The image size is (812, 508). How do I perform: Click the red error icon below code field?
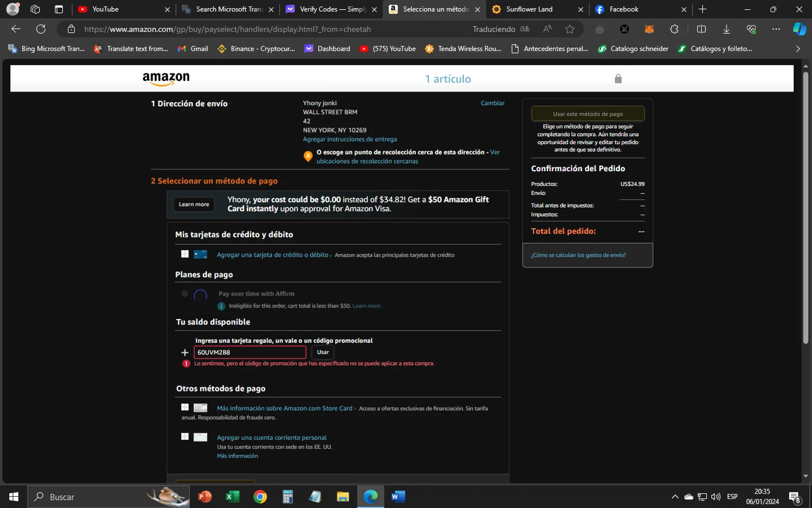tap(186, 363)
